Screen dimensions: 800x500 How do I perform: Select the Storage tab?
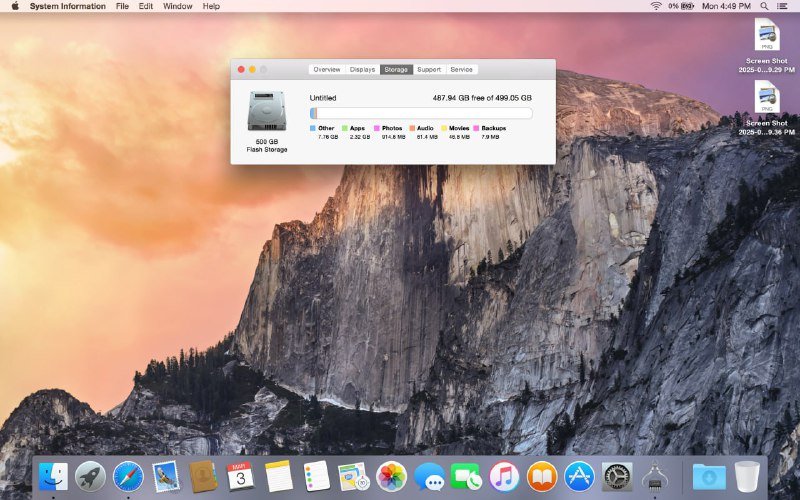(x=396, y=69)
